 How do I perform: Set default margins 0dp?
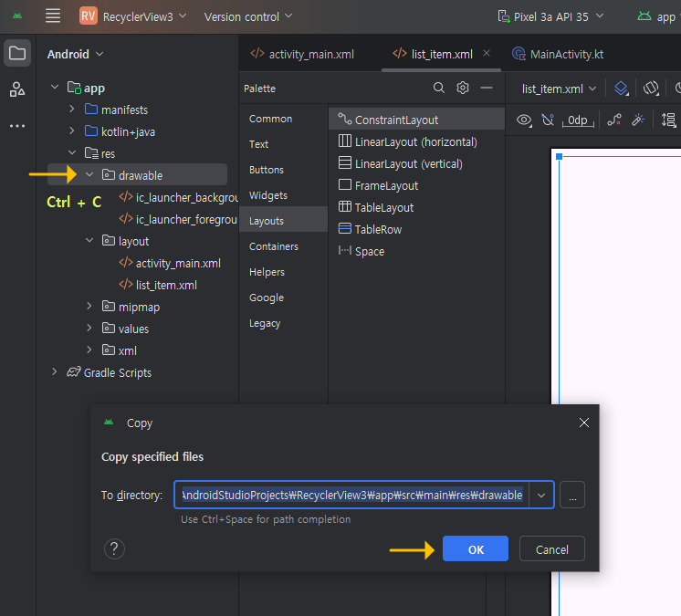pos(578,120)
